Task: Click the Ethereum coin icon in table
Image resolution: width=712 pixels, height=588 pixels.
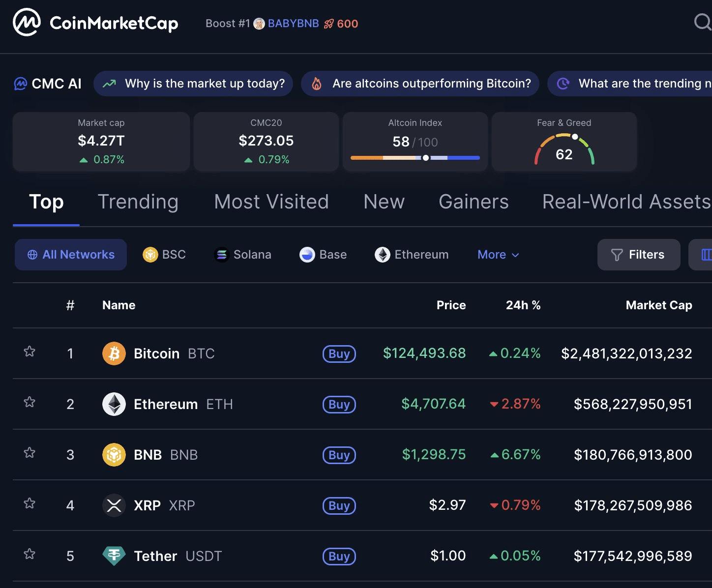Action: click(114, 404)
